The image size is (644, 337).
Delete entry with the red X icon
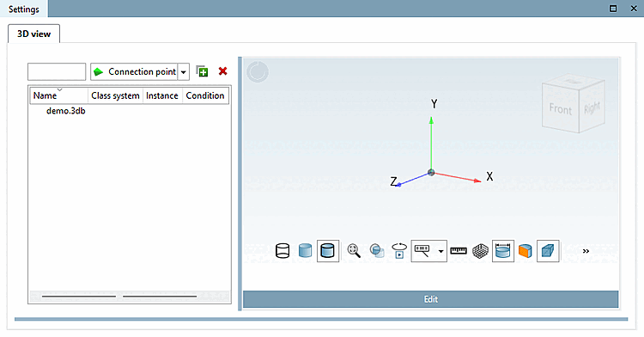point(222,71)
